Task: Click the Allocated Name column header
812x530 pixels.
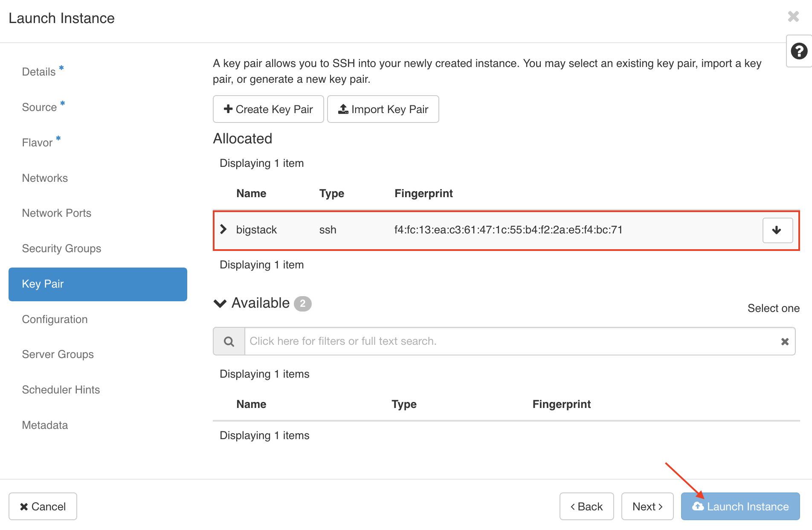Action: (x=251, y=193)
